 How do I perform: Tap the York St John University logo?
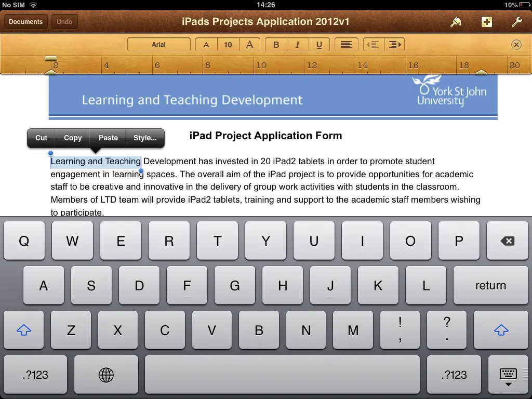[x=448, y=91]
